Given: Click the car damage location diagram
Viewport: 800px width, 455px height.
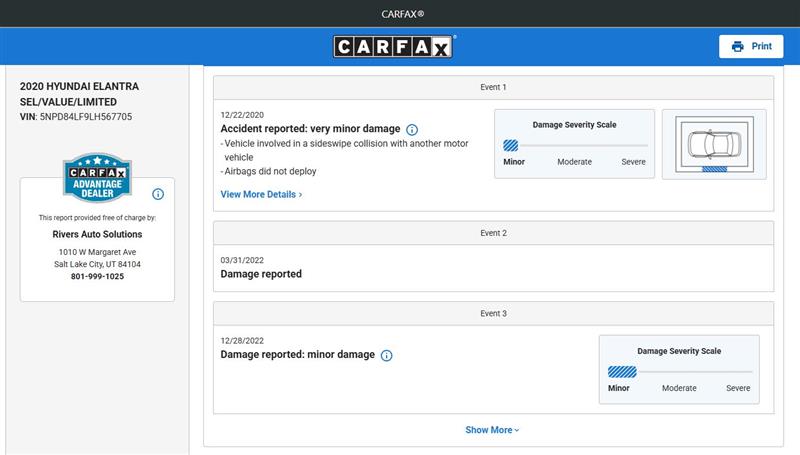Looking at the screenshot, I should [713, 144].
